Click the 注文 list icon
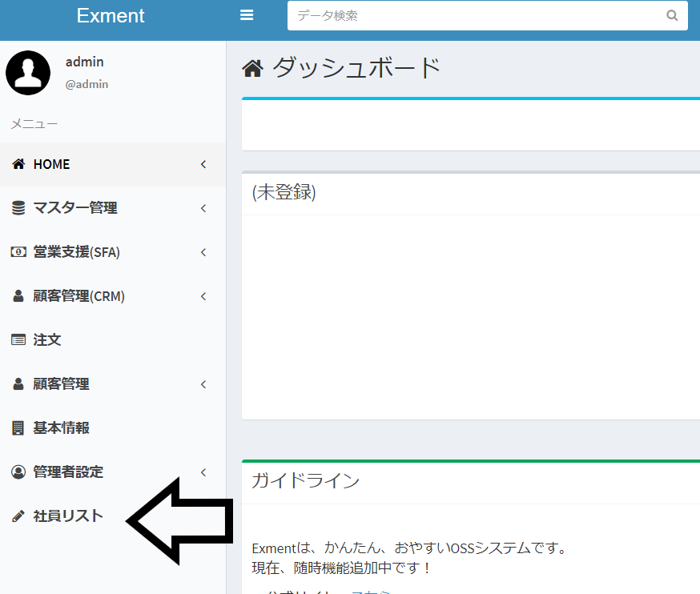The width and height of the screenshot is (700, 594). coord(18,339)
